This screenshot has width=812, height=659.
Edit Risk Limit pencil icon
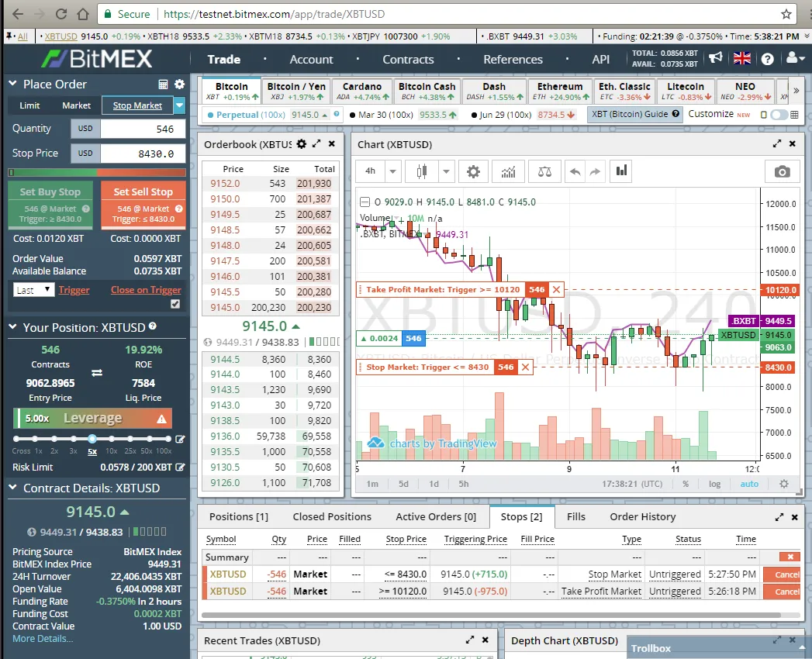coord(180,467)
